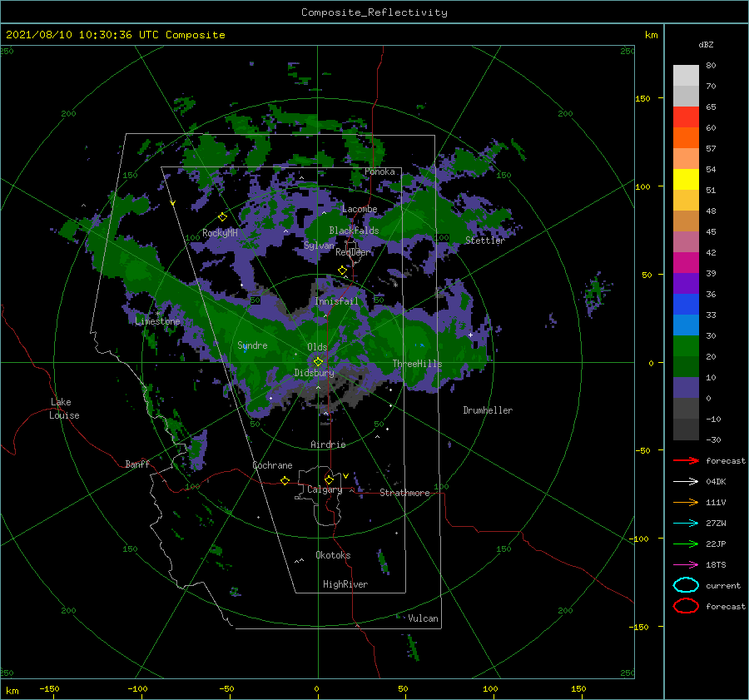Click the Cochrane label
749x700 pixels.
click(272, 465)
